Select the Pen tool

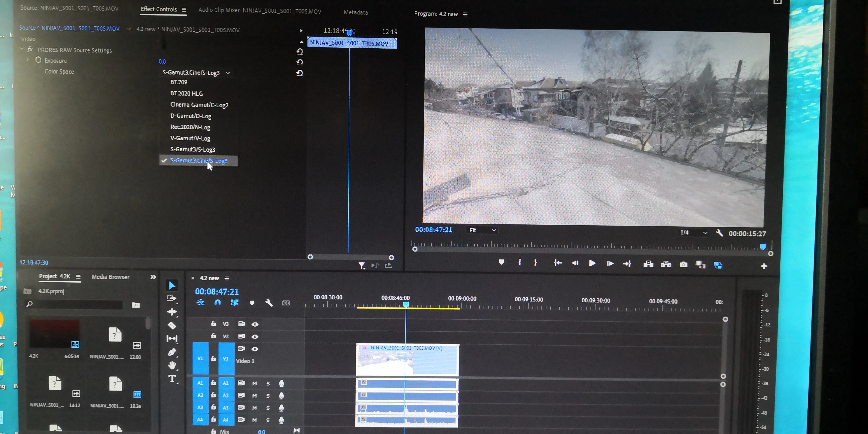pos(172,352)
